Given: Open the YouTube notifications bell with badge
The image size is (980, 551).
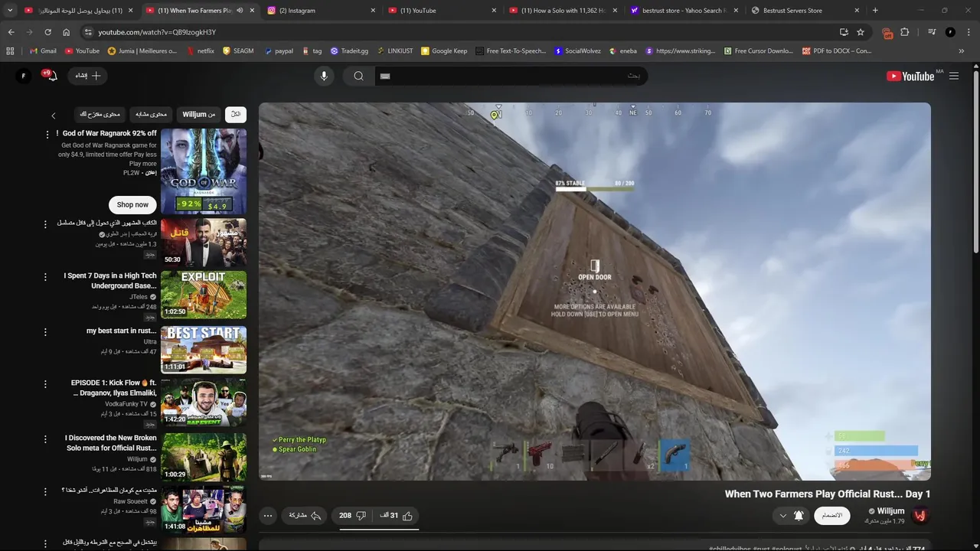Looking at the screenshot, I should click(x=51, y=76).
